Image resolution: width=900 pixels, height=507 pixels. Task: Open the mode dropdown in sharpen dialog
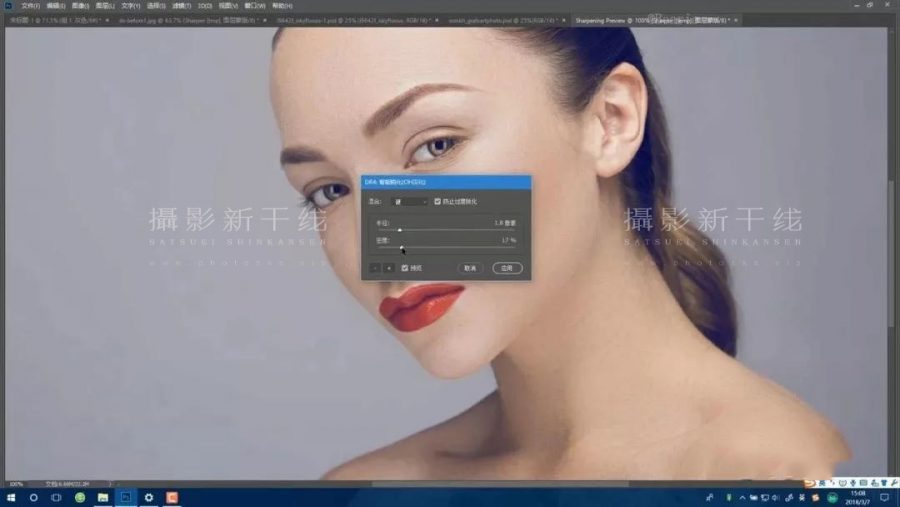tap(409, 202)
